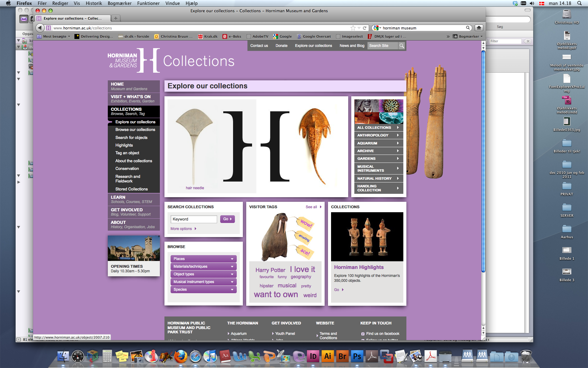Click the browser URL address bar
This screenshot has width=588, height=368.
[x=201, y=28]
